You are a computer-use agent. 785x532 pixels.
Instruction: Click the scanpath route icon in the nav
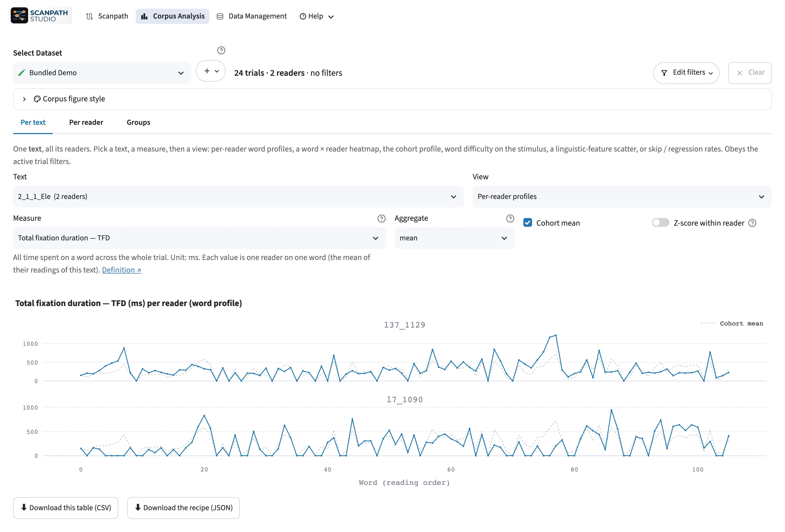[89, 16]
